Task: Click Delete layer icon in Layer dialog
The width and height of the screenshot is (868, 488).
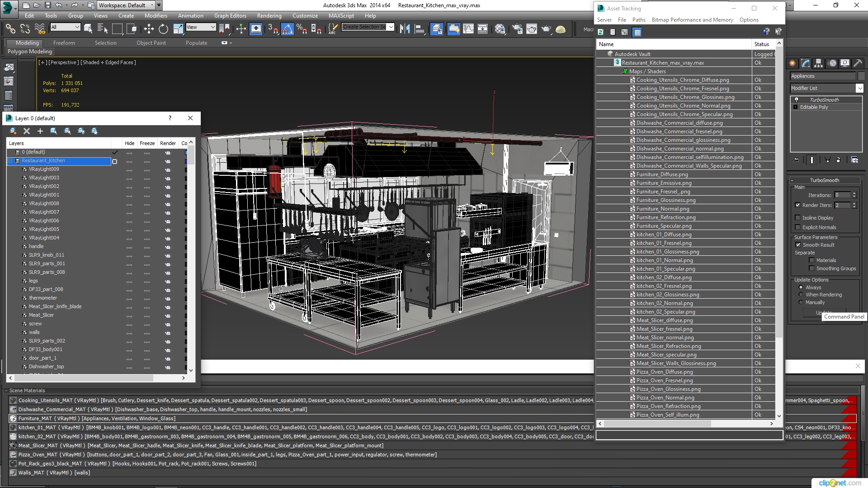Action: pos(27,131)
